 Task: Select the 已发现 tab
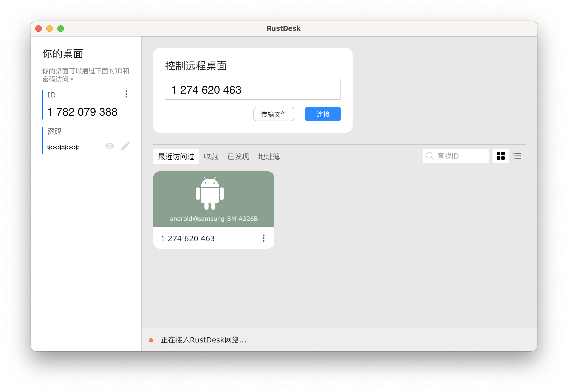pyautogui.click(x=238, y=156)
